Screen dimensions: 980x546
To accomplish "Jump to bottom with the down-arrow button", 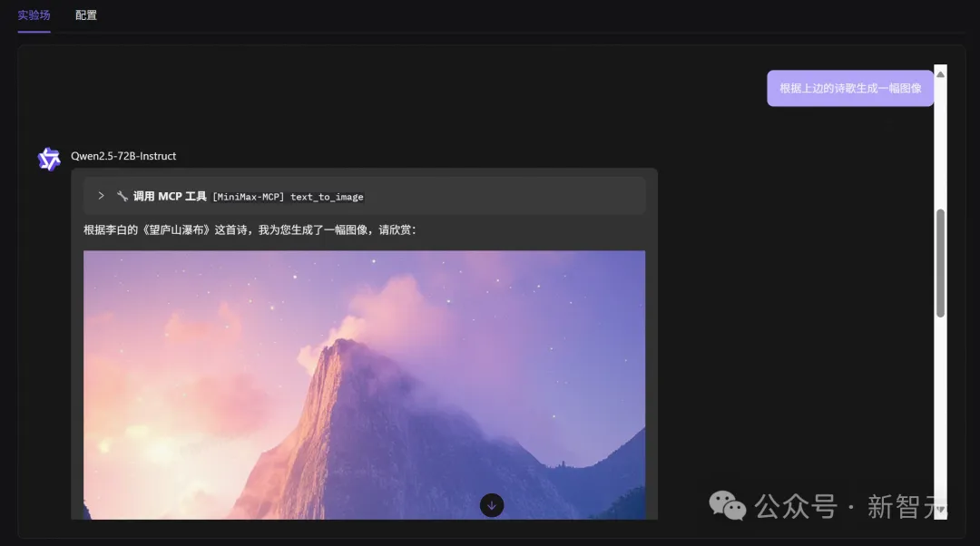I will click(492, 505).
